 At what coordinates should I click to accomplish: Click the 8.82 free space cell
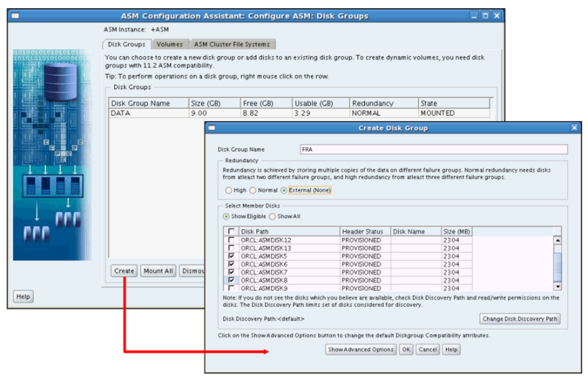(266, 114)
